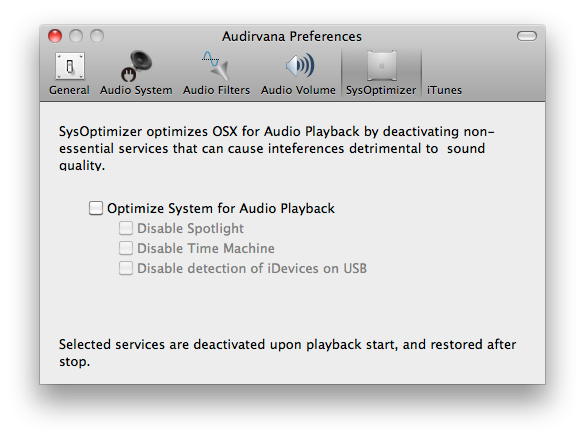Enable Optimize System for Audio Playback
The height and width of the screenshot is (439, 585).
pyautogui.click(x=96, y=208)
